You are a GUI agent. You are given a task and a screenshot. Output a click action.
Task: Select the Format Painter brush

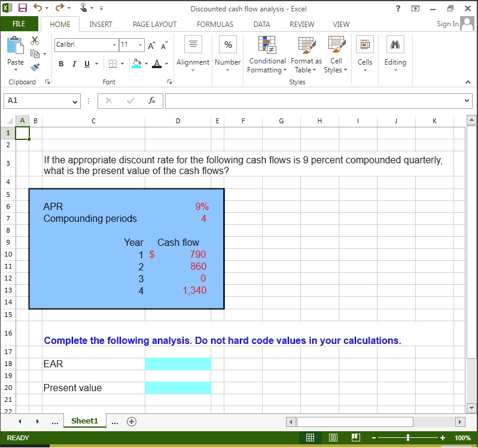tap(35, 67)
